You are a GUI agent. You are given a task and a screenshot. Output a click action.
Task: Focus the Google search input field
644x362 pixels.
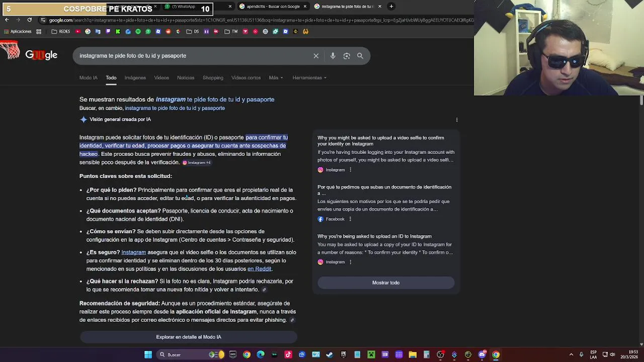pyautogui.click(x=194, y=56)
